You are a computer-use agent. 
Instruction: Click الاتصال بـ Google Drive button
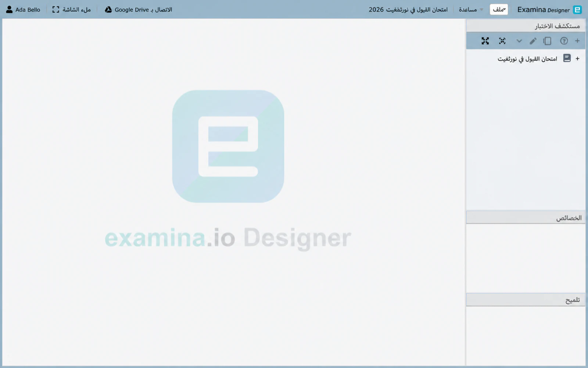point(138,10)
